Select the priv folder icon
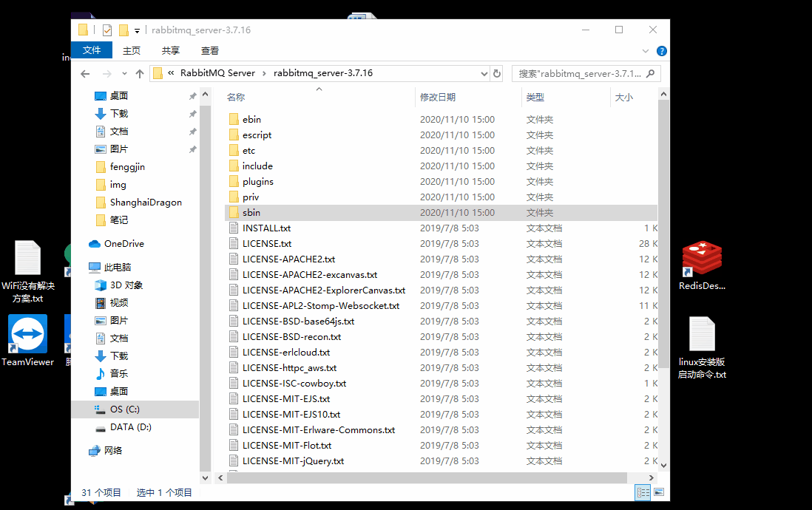 pyautogui.click(x=234, y=197)
